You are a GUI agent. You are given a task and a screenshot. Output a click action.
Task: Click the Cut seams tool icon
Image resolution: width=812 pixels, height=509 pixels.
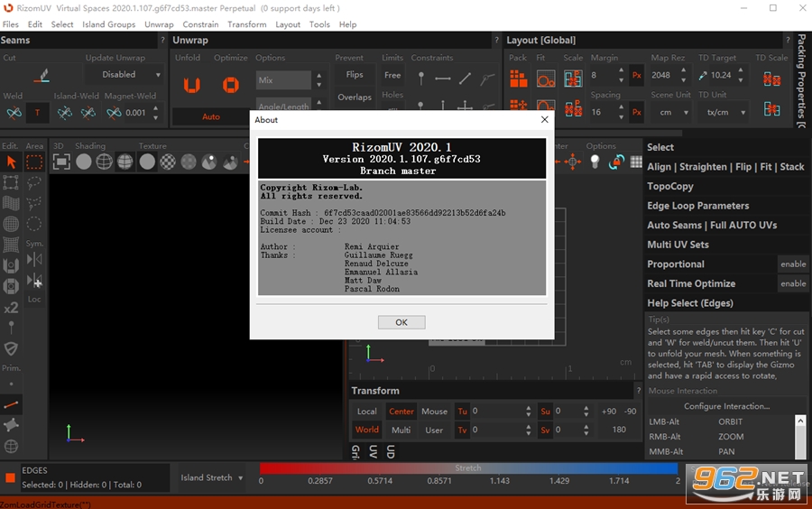(42, 76)
